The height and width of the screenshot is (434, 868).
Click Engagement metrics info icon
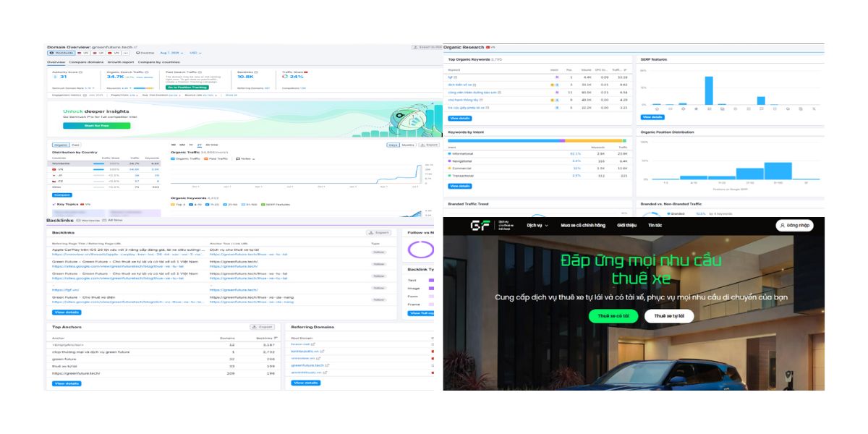84,94
